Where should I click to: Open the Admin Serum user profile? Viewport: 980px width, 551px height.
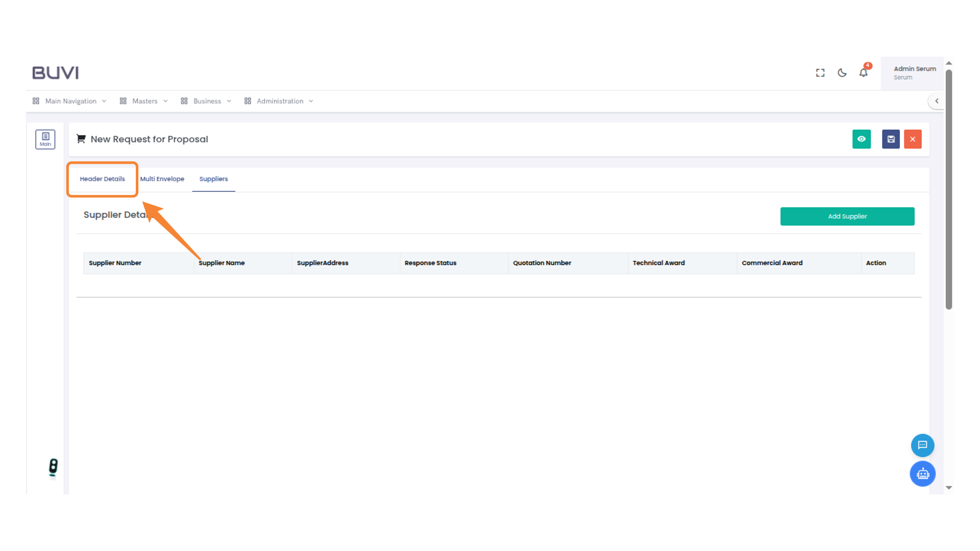tap(914, 72)
